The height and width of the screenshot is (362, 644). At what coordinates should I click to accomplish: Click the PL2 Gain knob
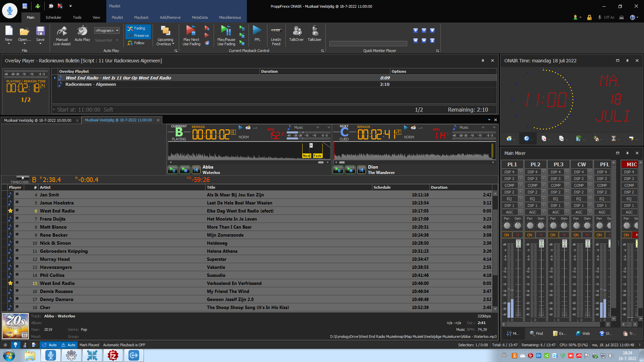[x=541, y=226]
